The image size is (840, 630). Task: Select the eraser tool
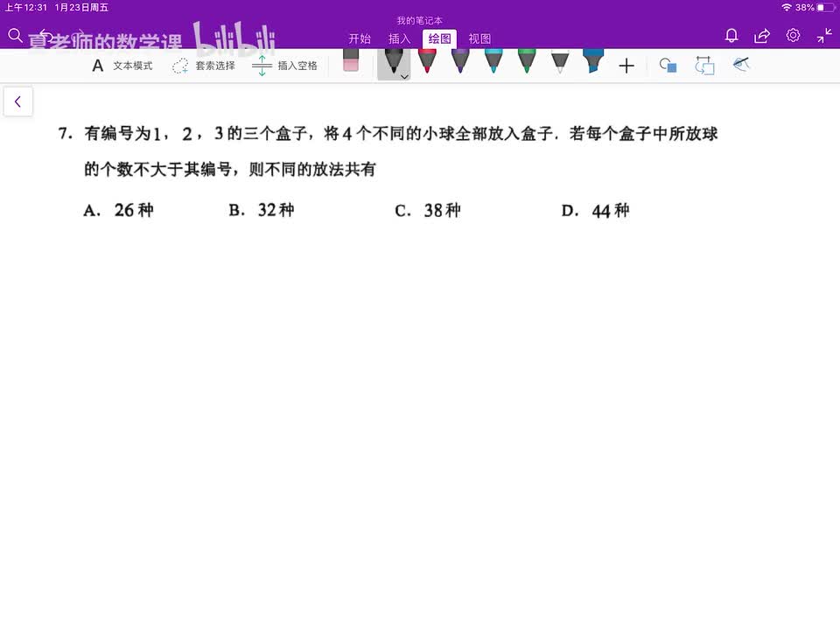click(x=351, y=60)
